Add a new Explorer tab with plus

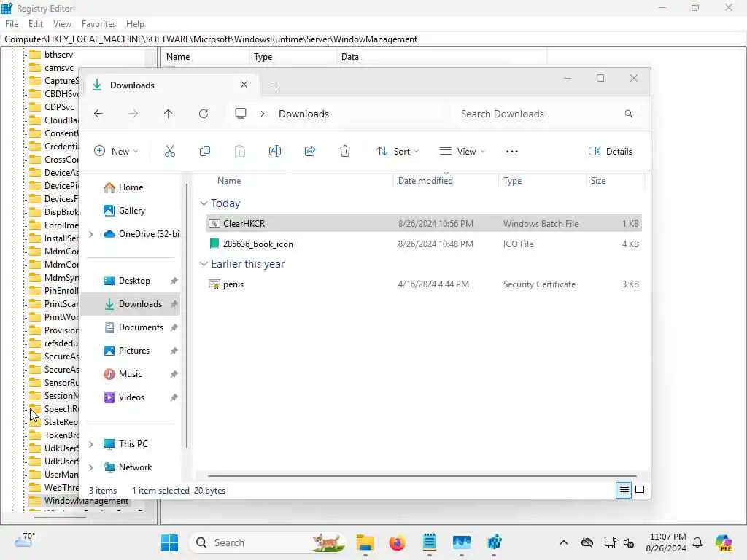click(276, 85)
